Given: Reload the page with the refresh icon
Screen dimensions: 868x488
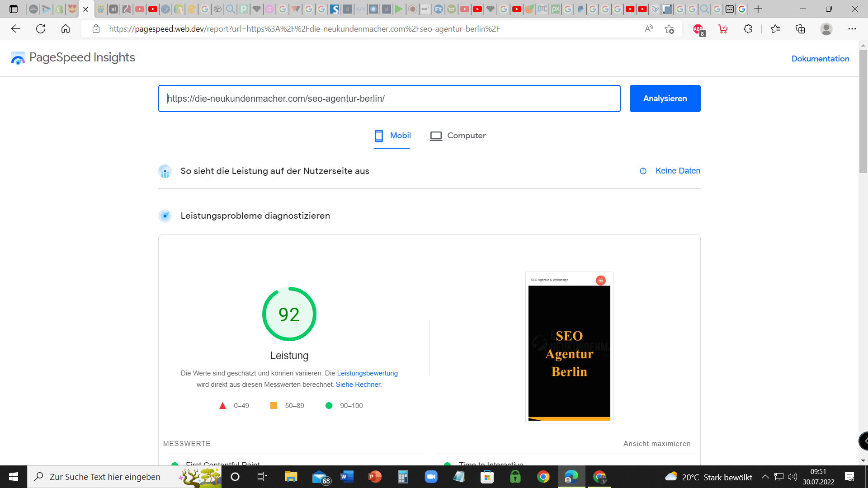Looking at the screenshot, I should click(41, 29).
